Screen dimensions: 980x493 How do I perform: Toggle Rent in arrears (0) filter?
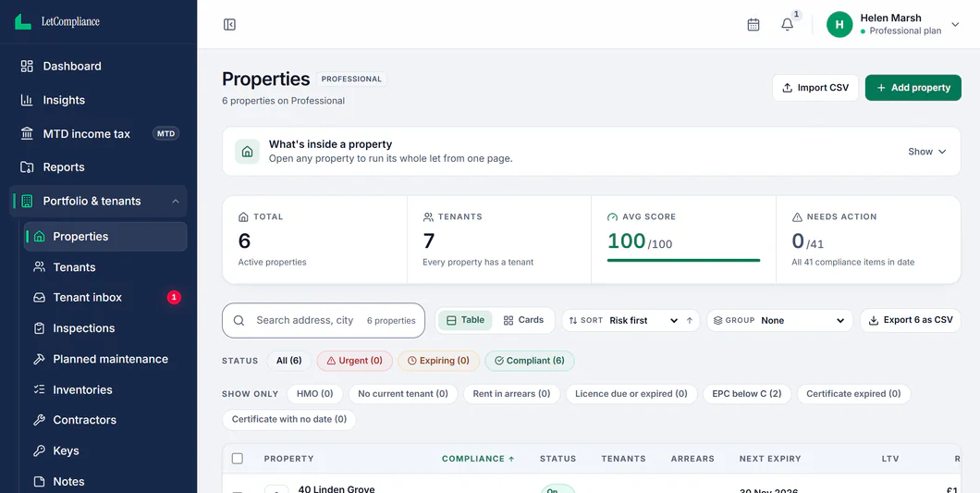pyautogui.click(x=512, y=393)
